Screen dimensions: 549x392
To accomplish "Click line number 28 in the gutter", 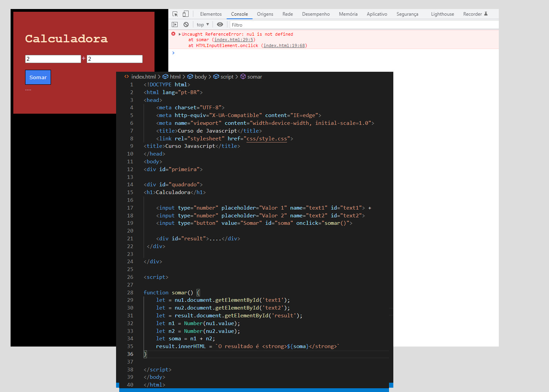I will 130,292.
